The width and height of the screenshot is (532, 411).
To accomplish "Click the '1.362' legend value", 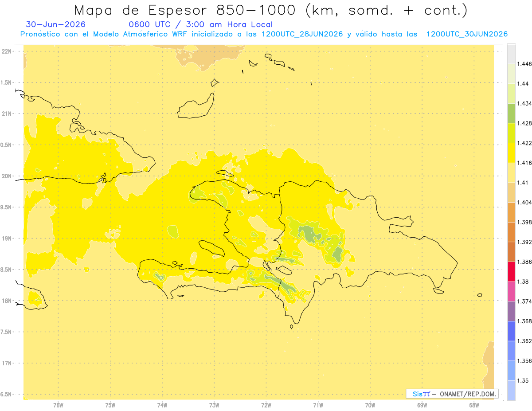I will [x=524, y=341].
